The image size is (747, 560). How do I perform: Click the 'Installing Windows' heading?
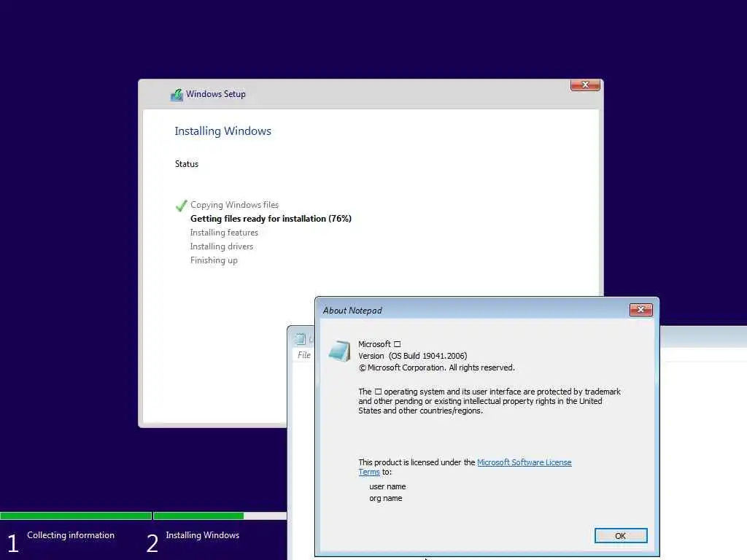222,131
